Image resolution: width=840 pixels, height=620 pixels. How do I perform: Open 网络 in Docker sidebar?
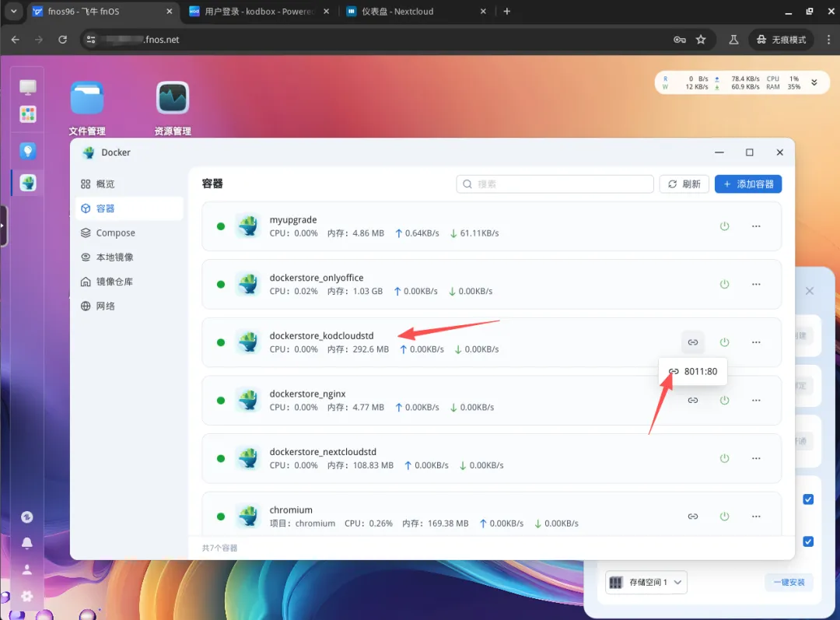click(128, 306)
